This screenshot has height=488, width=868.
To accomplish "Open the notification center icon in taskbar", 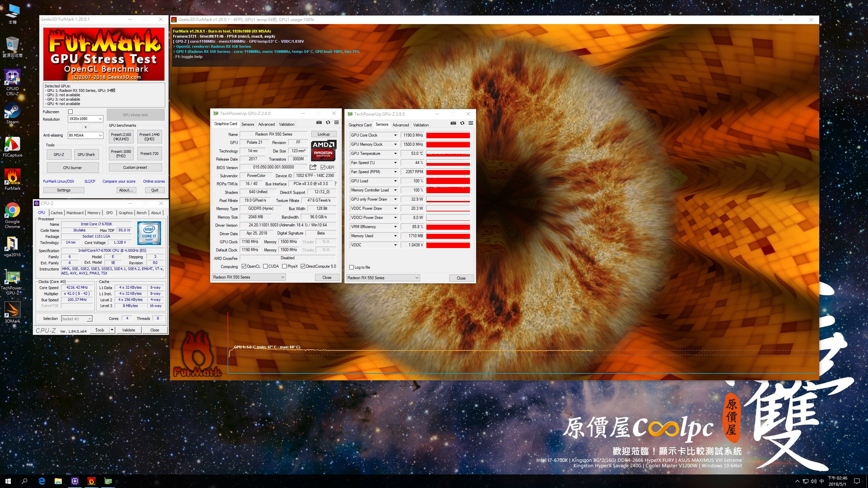I will click(857, 481).
